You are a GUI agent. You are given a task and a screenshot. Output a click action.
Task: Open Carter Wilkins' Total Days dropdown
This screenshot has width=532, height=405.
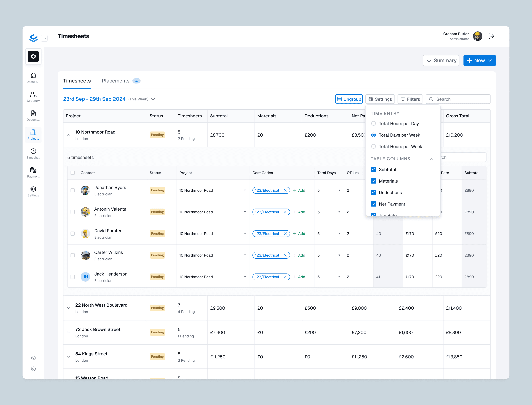click(339, 255)
